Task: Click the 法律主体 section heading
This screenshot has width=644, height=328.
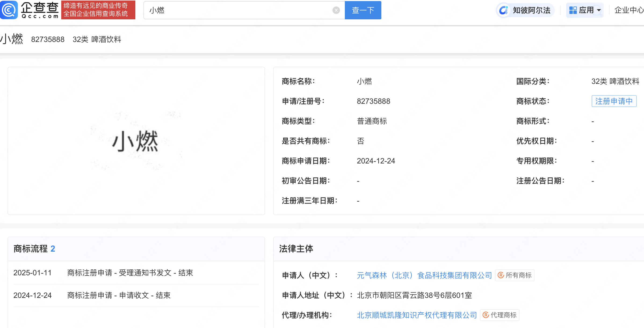Action: [296, 249]
